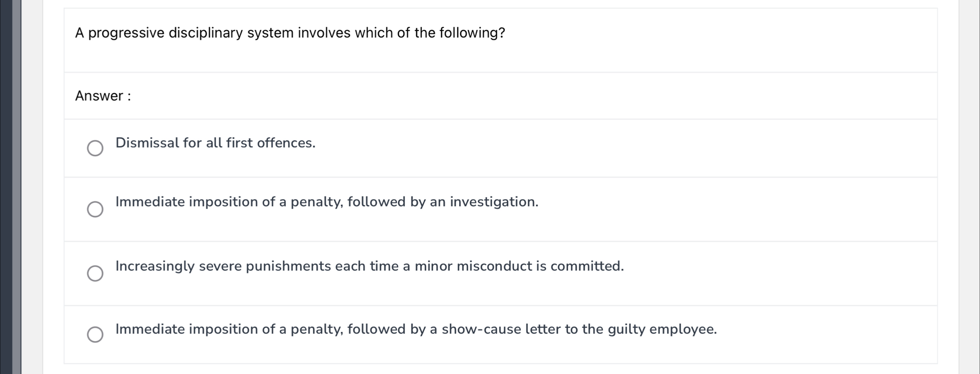
Task: Click the "Dismissal for all first offences." answer text
Action: click(215, 143)
